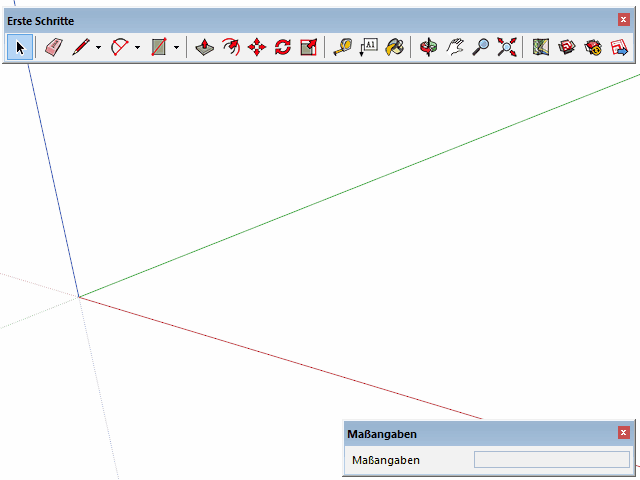Viewport: 640px width, 480px height.
Task: Close the Erste Schritte toolbar
Action: 624,20
